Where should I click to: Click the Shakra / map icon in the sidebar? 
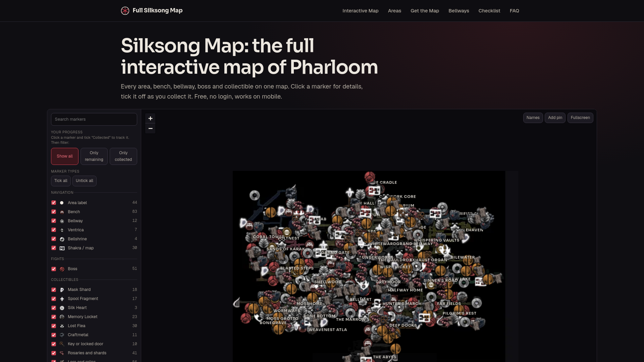(62, 248)
